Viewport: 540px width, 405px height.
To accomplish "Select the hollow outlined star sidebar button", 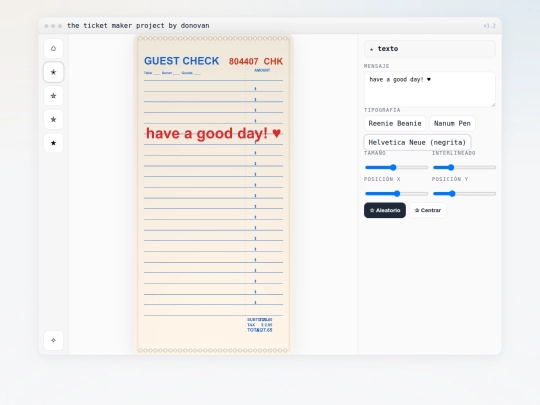I will click(x=53, y=96).
